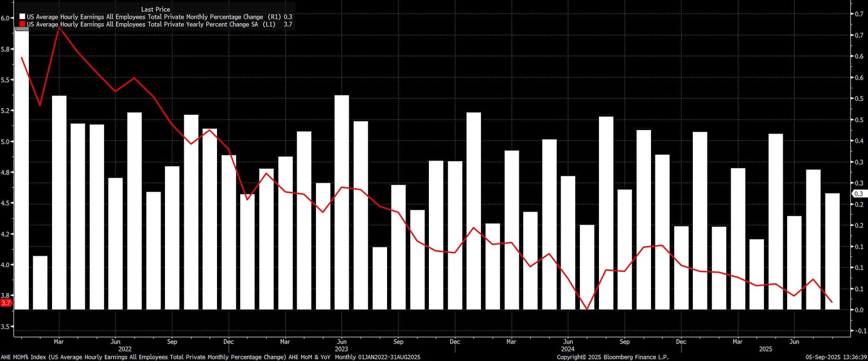Image resolution: width=868 pixels, height=361 pixels.
Task: Click the Last Price legend header
Action: (157, 10)
